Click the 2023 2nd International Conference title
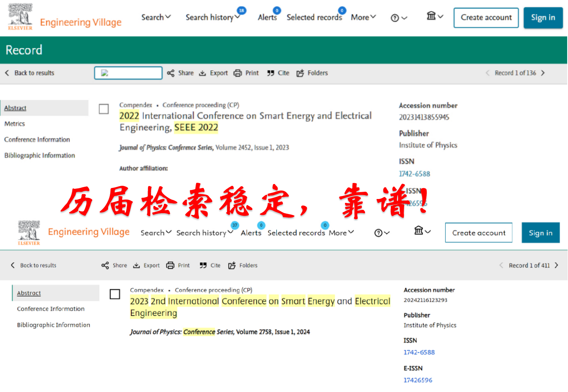The width and height of the screenshot is (568, 392). (x=260, y=307)
